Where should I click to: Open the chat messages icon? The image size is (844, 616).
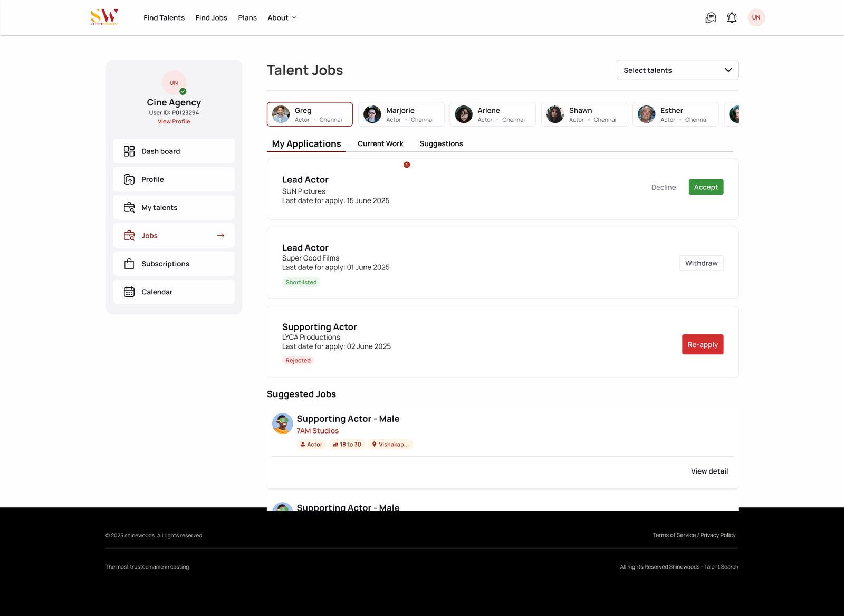click(711, 18)
